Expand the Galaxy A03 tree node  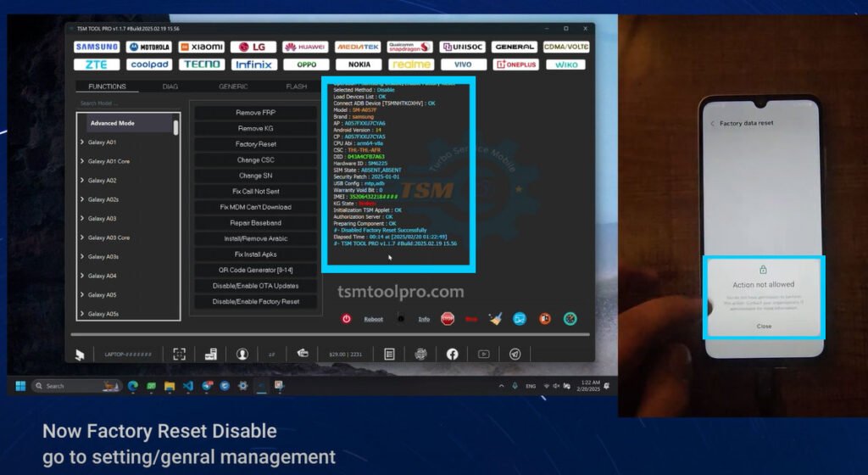82,219
